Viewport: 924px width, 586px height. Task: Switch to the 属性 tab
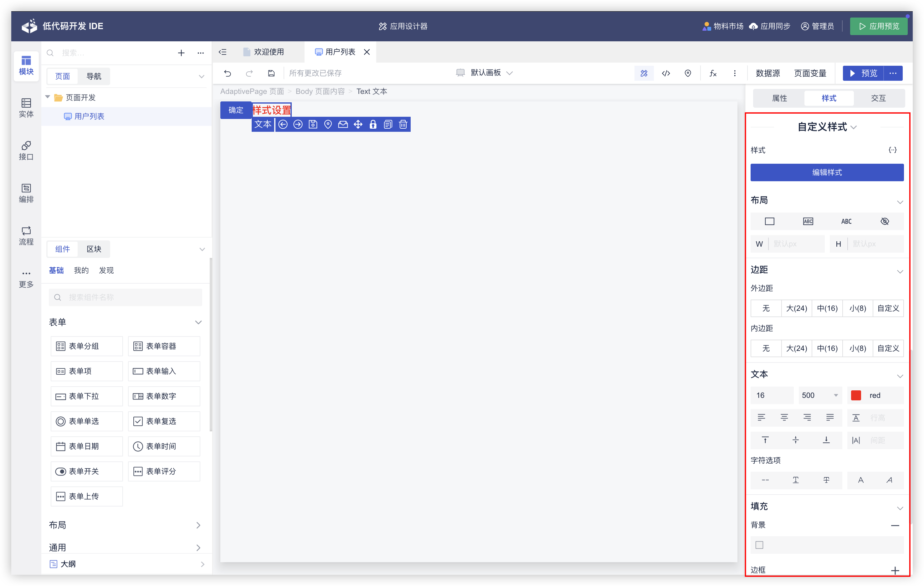(x=779, y=98)
